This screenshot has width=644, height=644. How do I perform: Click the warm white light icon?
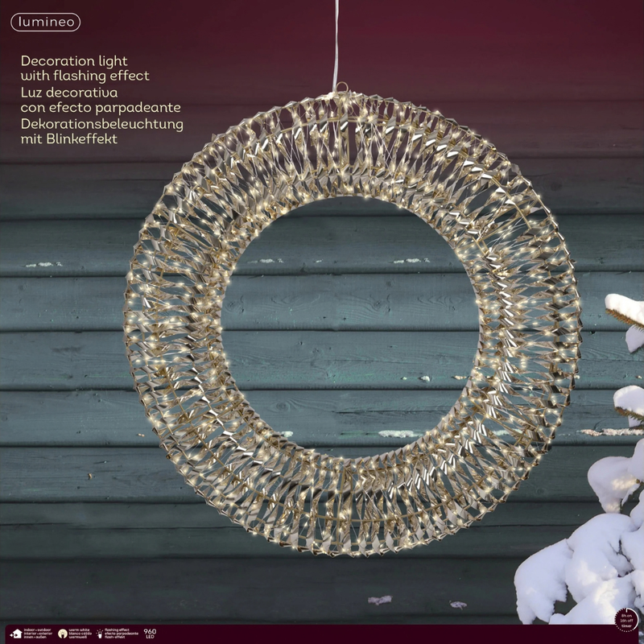coord(63,634)
